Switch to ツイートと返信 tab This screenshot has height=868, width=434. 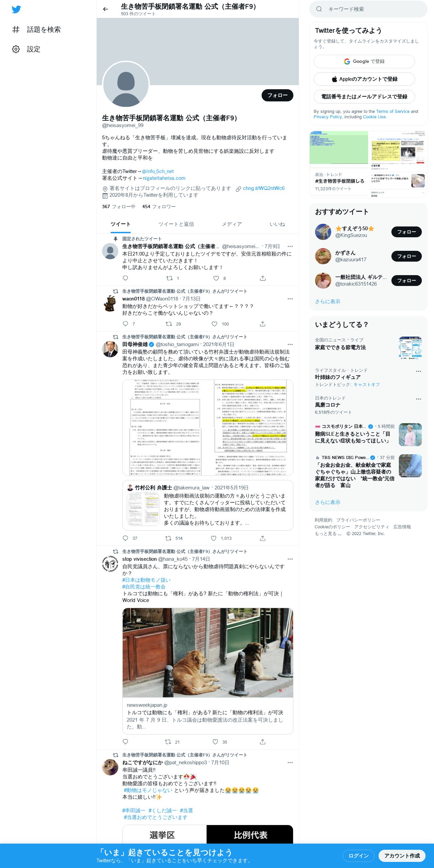point(176,224)
